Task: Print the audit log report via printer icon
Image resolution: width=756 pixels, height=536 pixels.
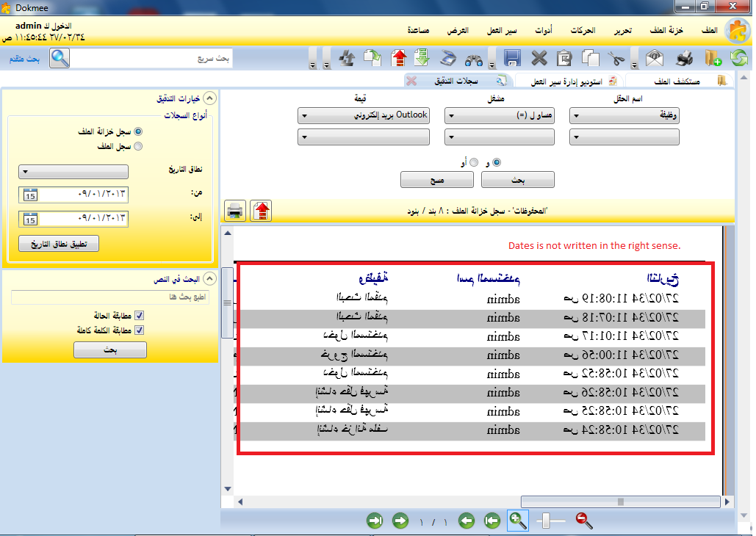Action: (235, 209)
